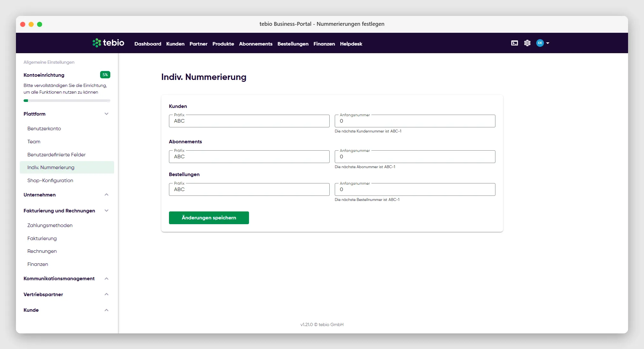Maximize window with the green button

(x=40, y=24)
